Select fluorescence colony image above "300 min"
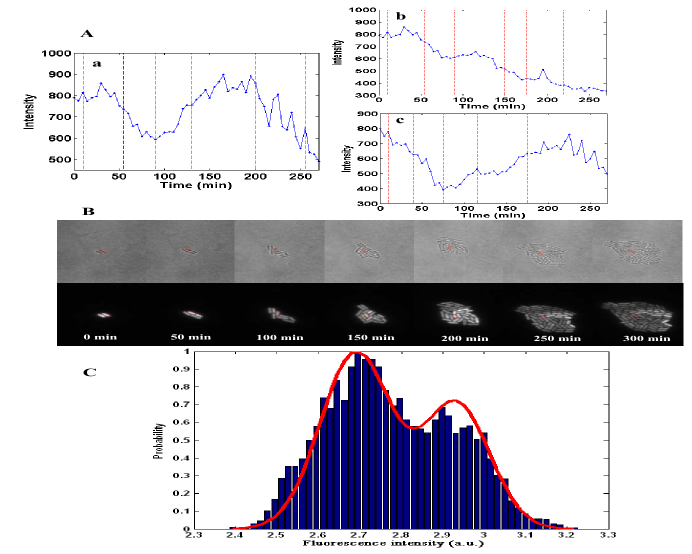 click(638, 317)
